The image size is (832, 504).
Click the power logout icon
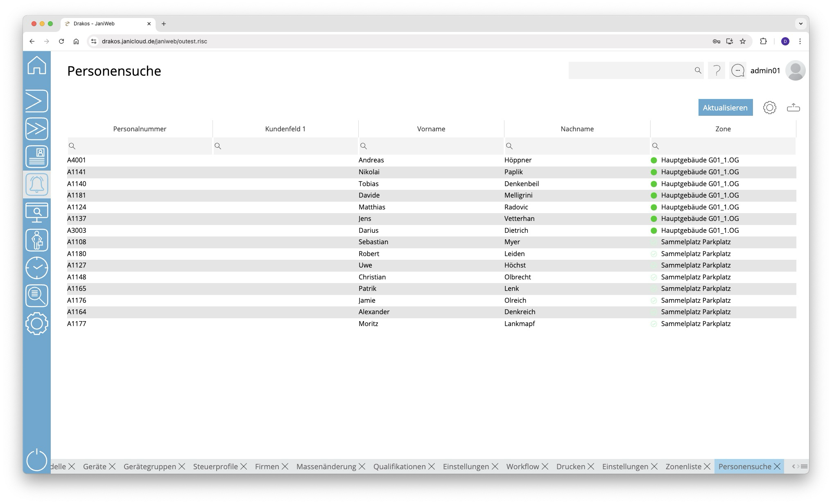click(x=37, y=460)
